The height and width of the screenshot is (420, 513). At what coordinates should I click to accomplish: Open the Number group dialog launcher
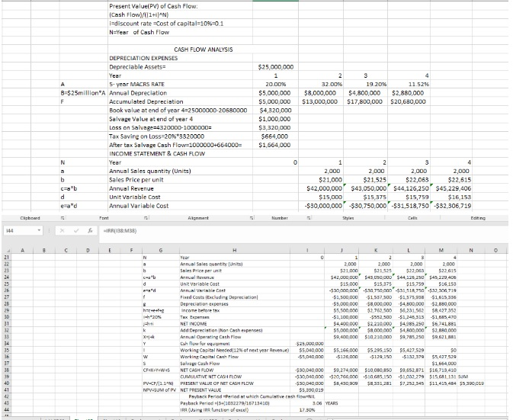[309, 218]
